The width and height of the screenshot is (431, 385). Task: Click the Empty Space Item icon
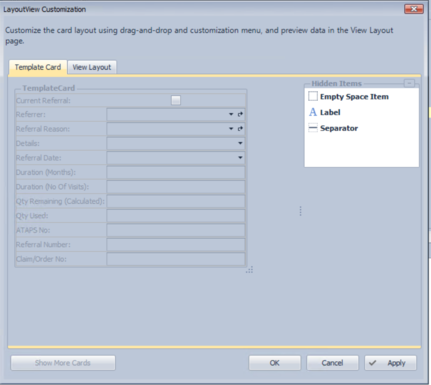pyautogui.click(x=313, y=96)
